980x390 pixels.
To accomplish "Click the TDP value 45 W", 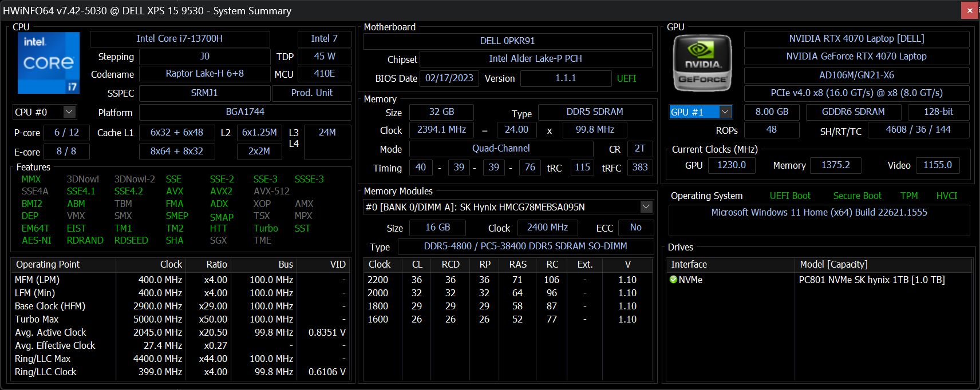I will coord(325,57).
